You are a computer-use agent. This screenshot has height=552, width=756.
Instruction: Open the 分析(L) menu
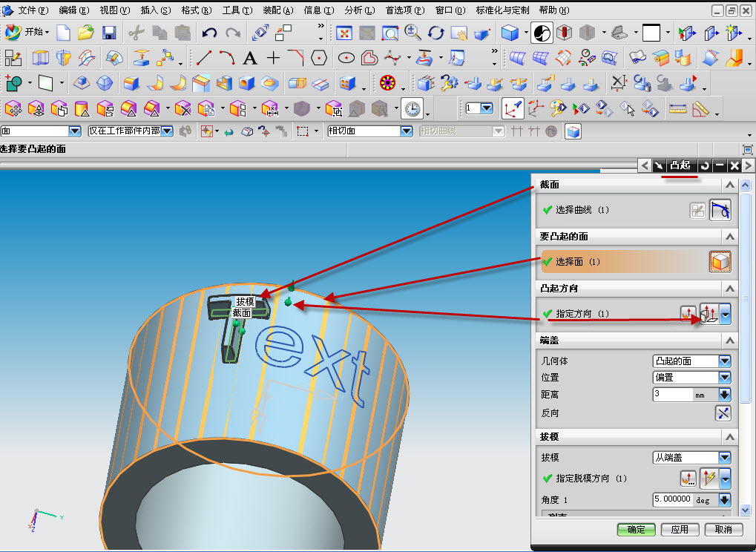[x=360, y=10]
